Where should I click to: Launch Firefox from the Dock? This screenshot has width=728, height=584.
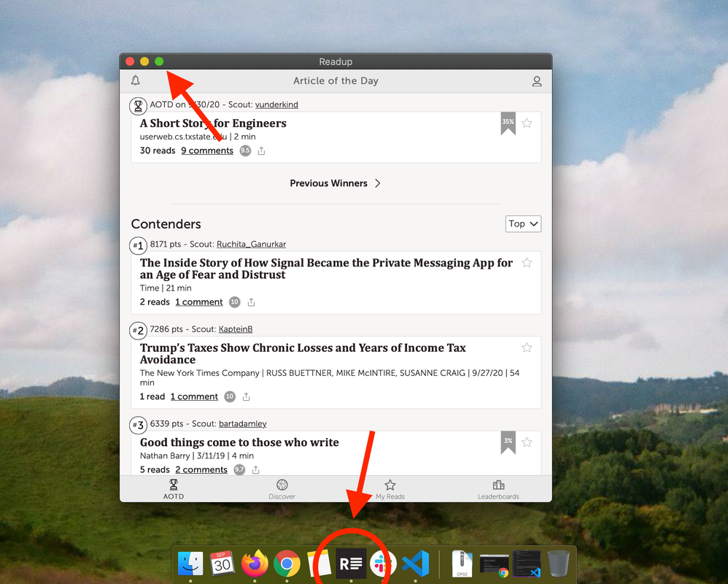tap(255, 564)
